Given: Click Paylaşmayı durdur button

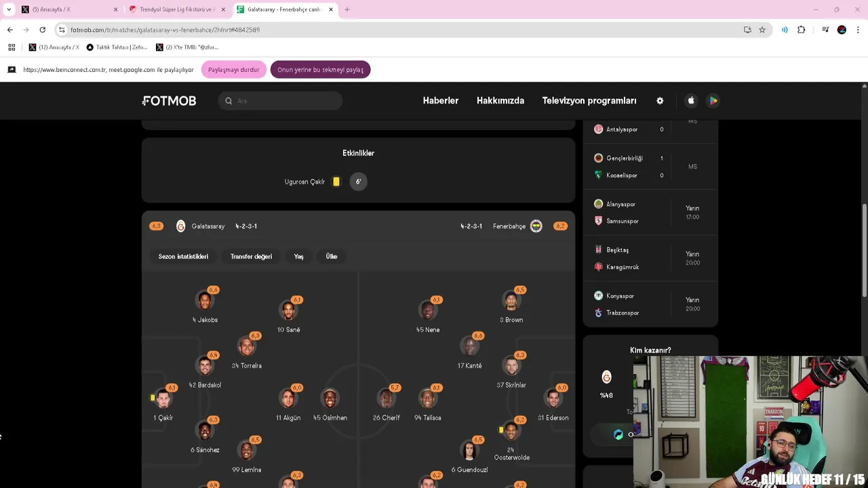Looking at the screenshot, I should [233, 70].
